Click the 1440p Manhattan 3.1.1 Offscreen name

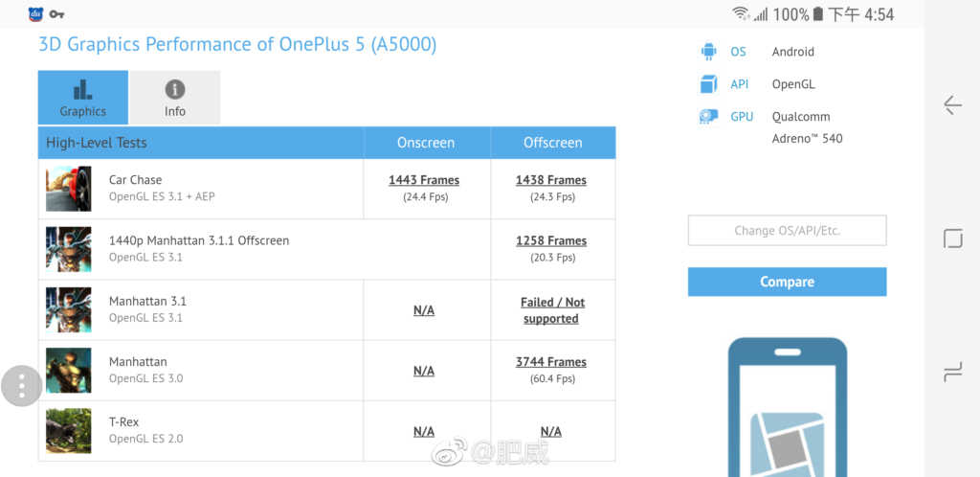coord(199,240)
